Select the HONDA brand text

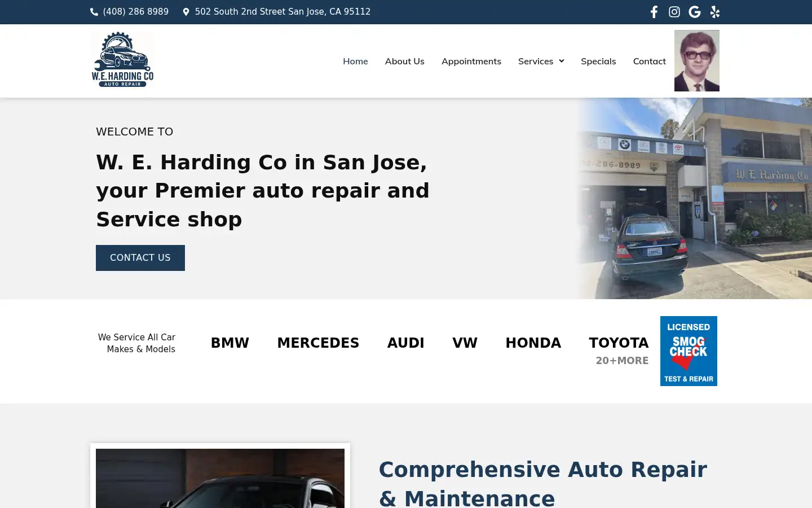[x=533, y=343]
